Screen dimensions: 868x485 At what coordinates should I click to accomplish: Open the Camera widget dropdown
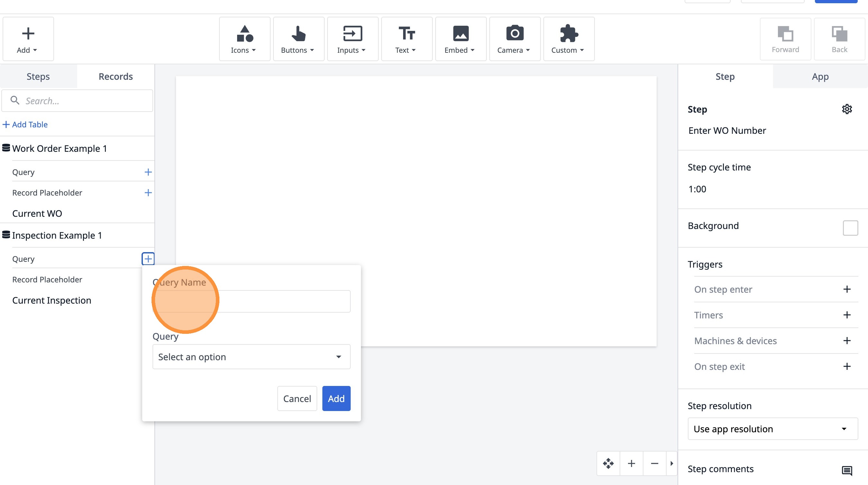(514, 39)
